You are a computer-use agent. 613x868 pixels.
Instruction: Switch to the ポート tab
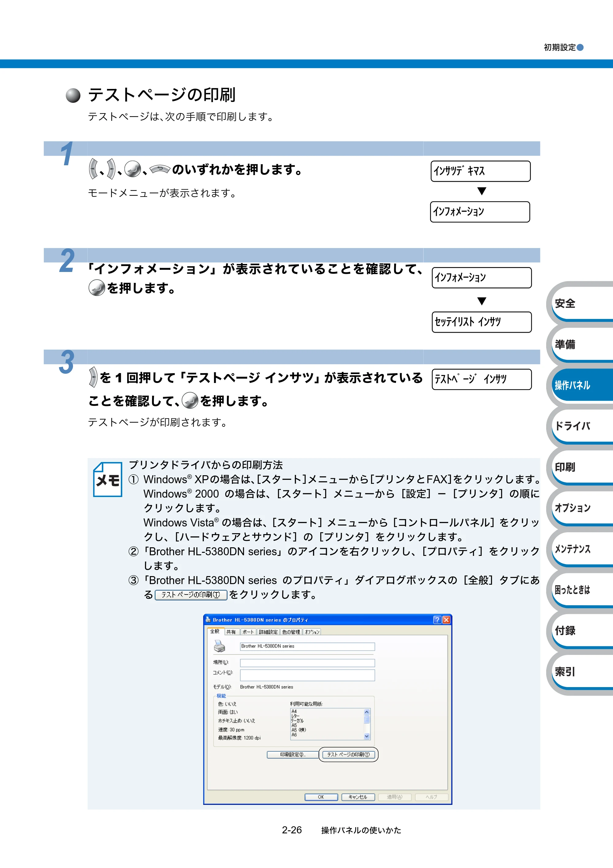[248, 632]
